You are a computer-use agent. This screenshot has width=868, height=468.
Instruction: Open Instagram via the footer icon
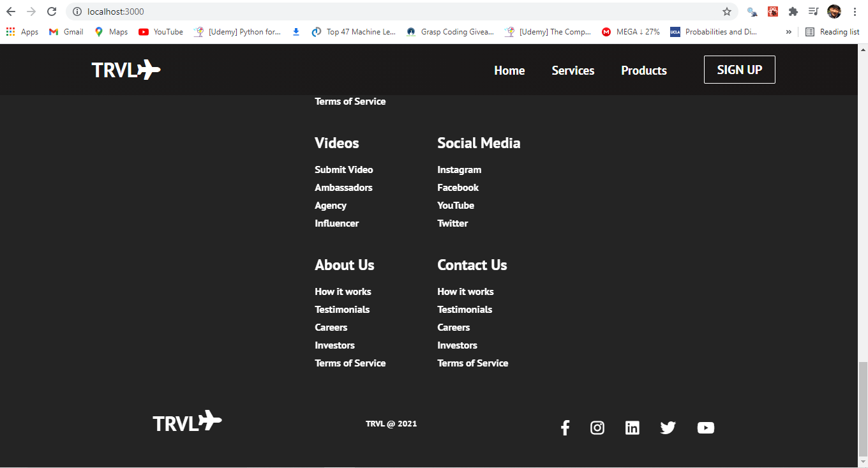pos(597,428)
